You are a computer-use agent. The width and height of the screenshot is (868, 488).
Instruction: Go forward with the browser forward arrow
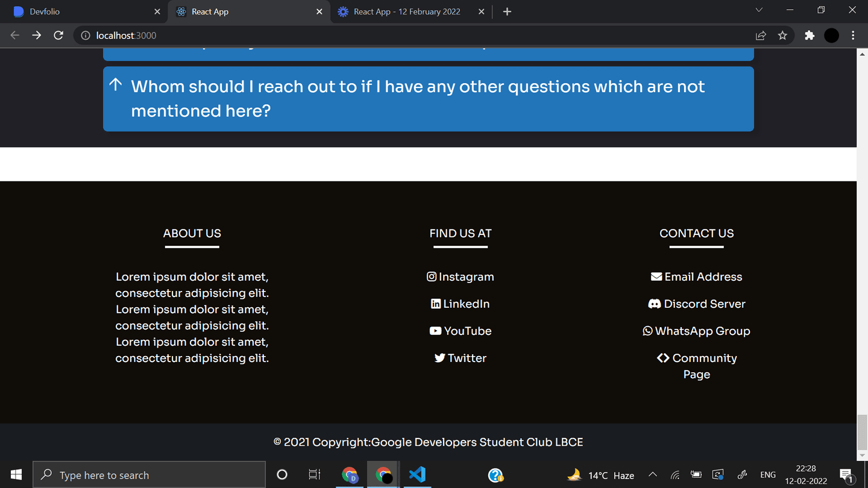(x=37, y=36)
